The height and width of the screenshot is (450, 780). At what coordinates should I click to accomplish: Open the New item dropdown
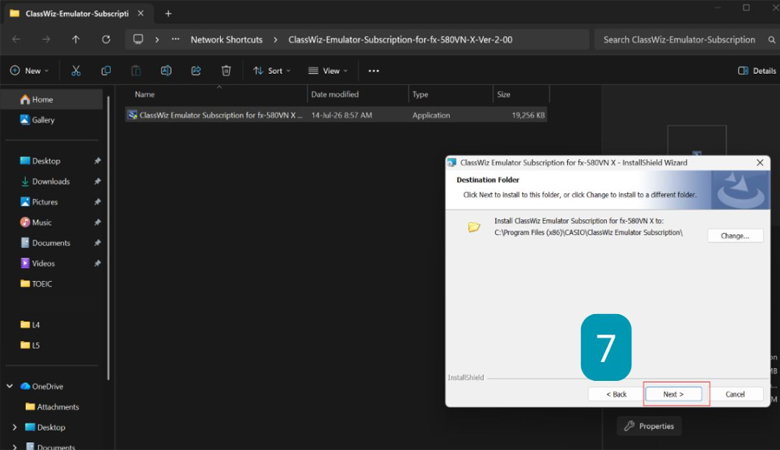pos(29,71)
